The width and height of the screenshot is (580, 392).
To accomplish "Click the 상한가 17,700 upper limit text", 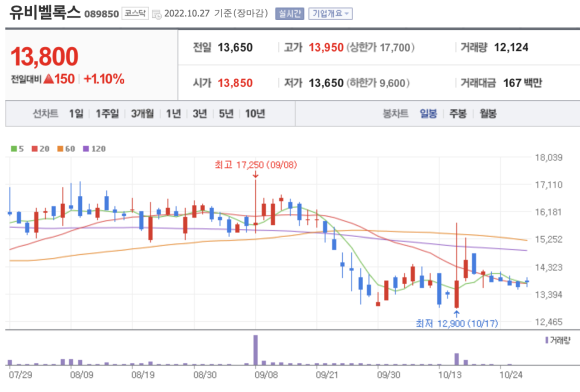I will [380, 47].
